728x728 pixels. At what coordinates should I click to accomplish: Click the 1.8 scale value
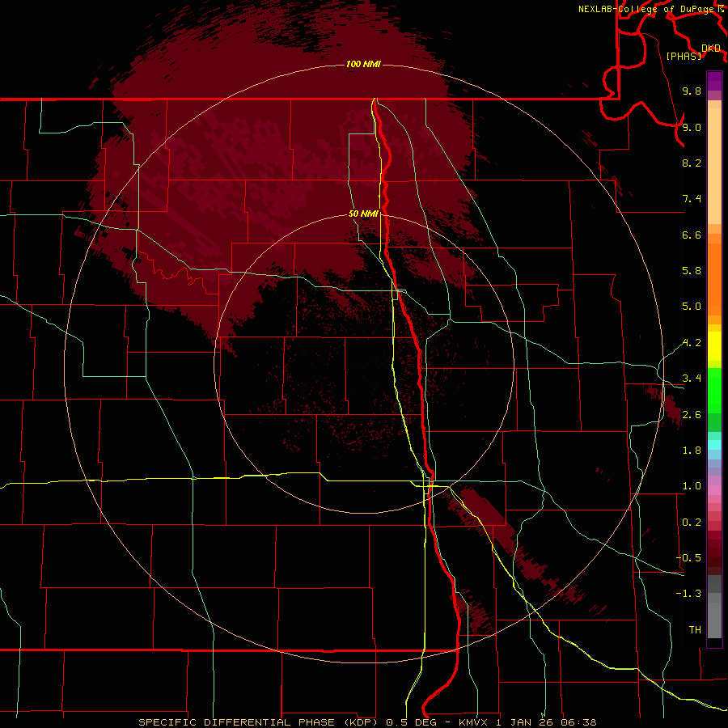pos(692,451)
